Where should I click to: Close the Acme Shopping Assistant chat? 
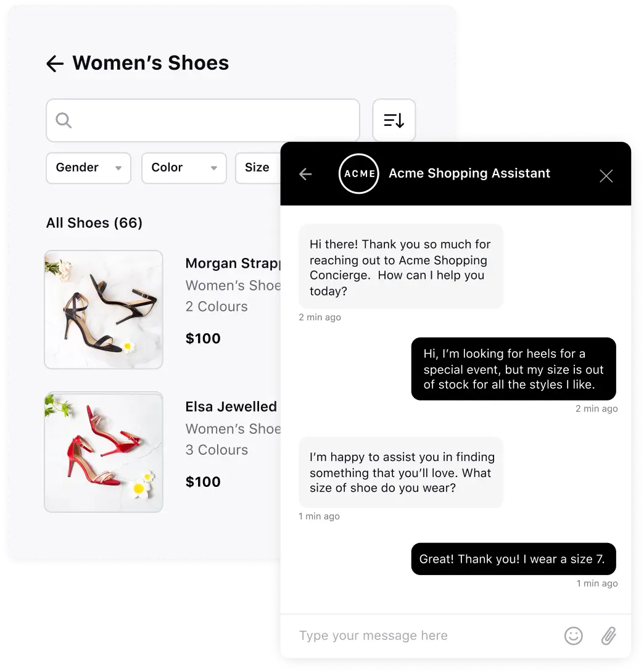tap(606, 176)
